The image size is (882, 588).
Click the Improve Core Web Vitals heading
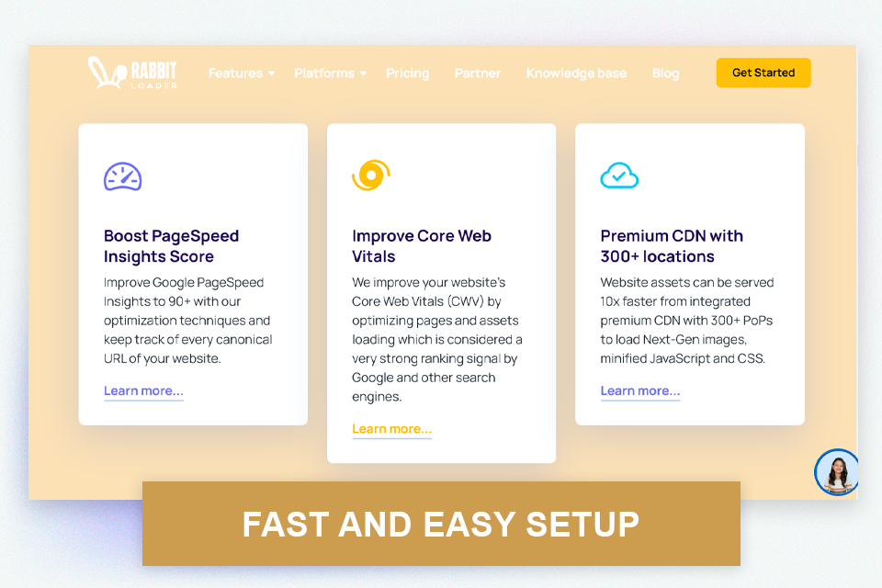[x=421, y=246]
